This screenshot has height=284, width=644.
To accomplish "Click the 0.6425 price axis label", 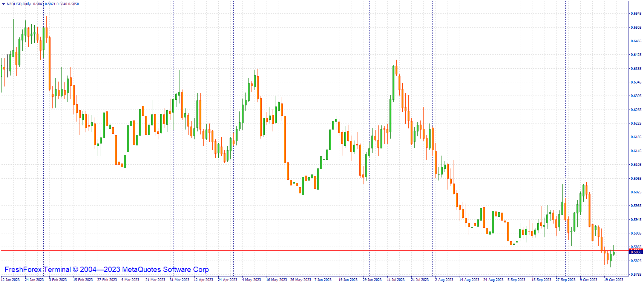I will (x=636, y=55).
